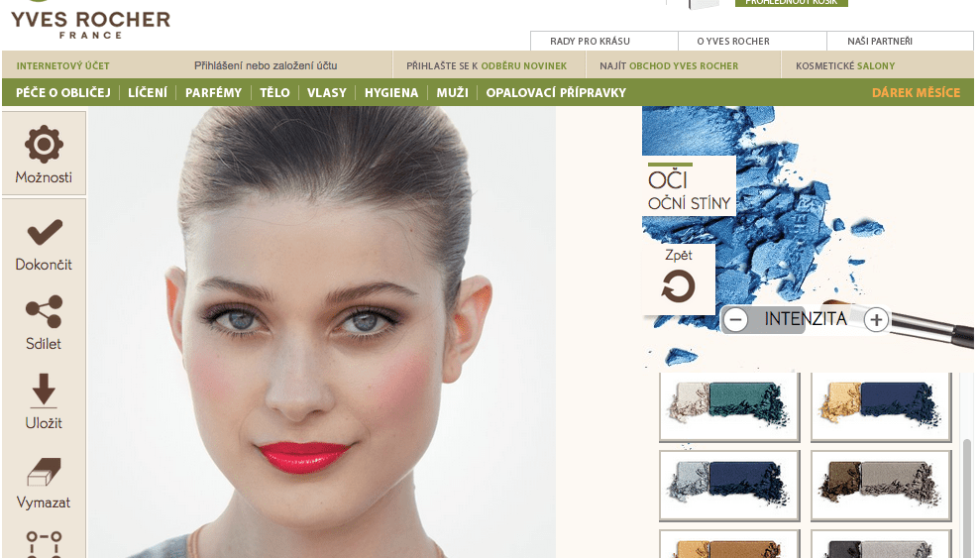Increase intensity with plus button
The width and height of the screenshot is (980, 558).
[x=876, y=320]
